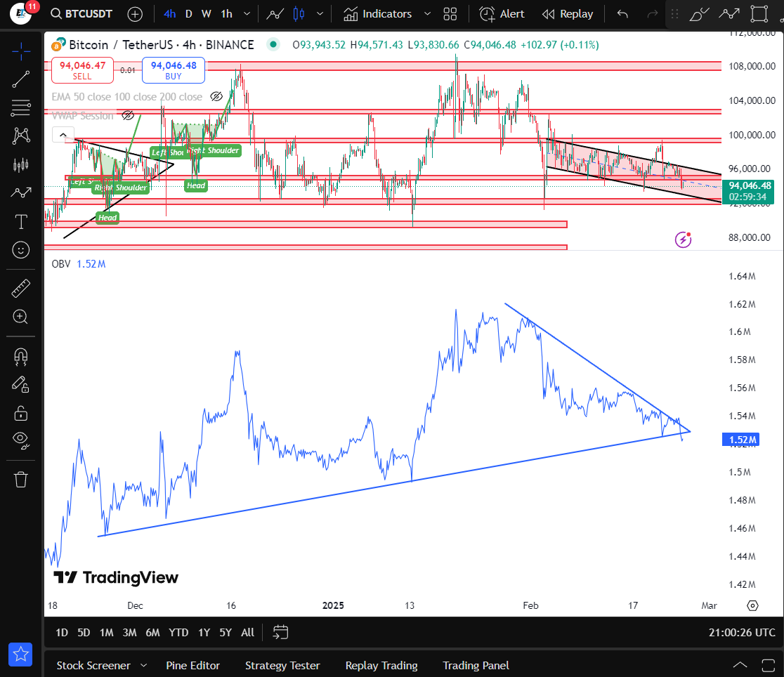Open the user profile avatar with 11 notifications

[21, 13]
